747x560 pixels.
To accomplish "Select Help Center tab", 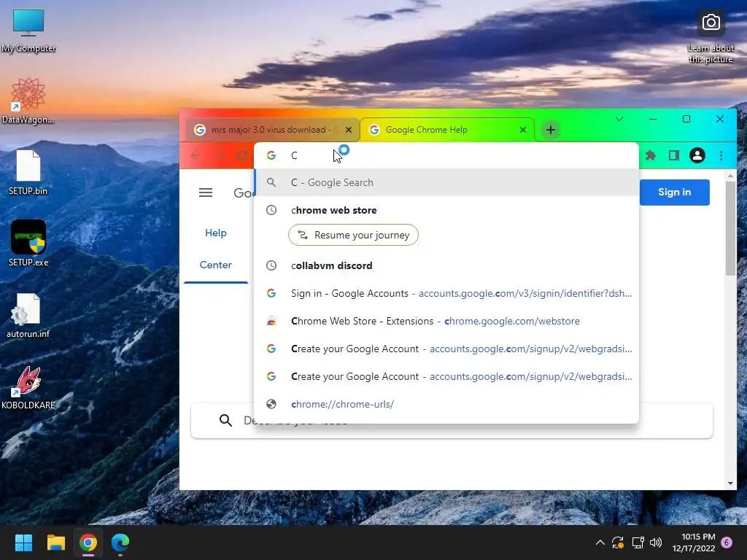I will (x=216, y=249).
